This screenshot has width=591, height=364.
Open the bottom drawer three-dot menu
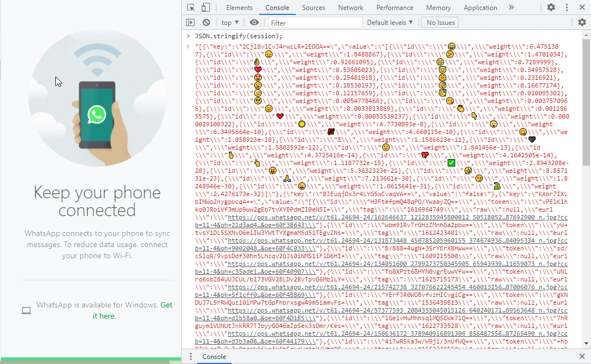click(191, 356)
